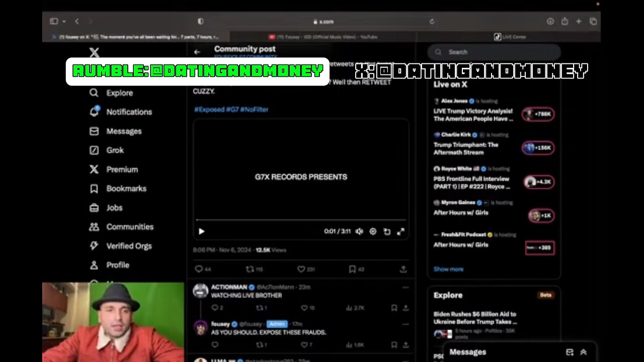The width and height of the screenshot is (644, 362).
Task: Open Messages in the sidebar
Action: coord(115,131)
